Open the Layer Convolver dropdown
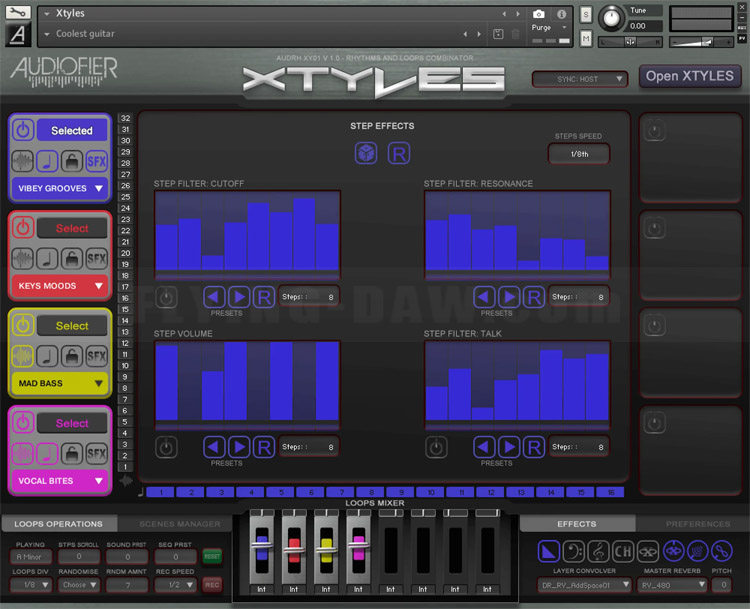 (585, 585)
